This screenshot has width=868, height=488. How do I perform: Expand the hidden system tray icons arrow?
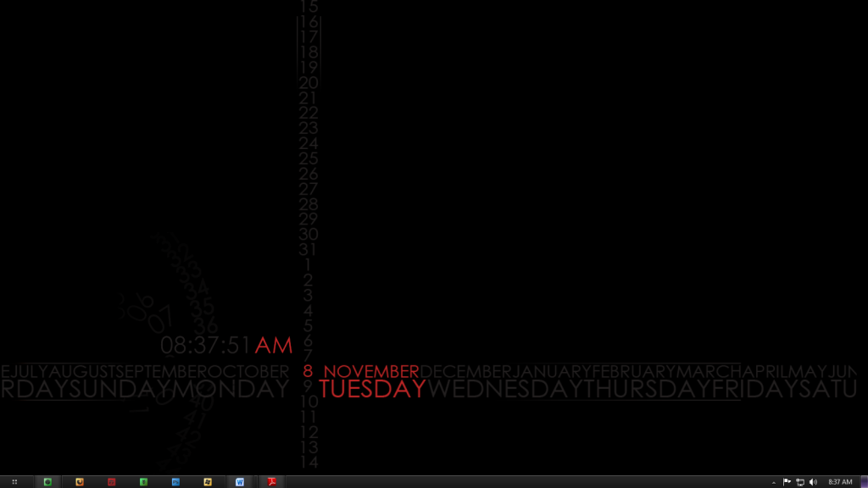point(774,481)
